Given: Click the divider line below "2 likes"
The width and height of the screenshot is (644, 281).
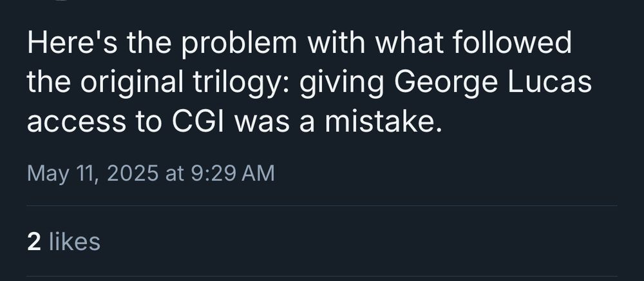Looking at the screenshot, I should (322, 277).
